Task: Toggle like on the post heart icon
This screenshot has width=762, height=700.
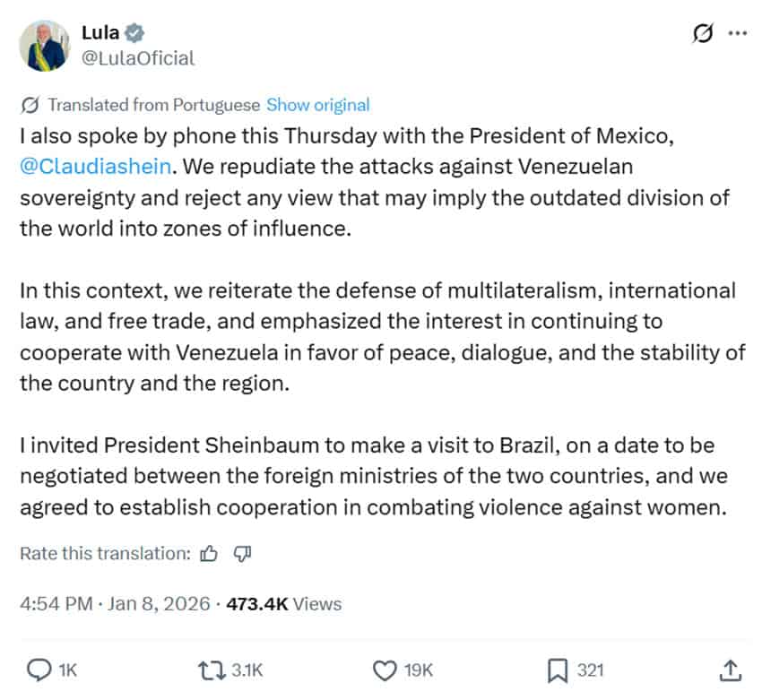Action: (385, 669)
